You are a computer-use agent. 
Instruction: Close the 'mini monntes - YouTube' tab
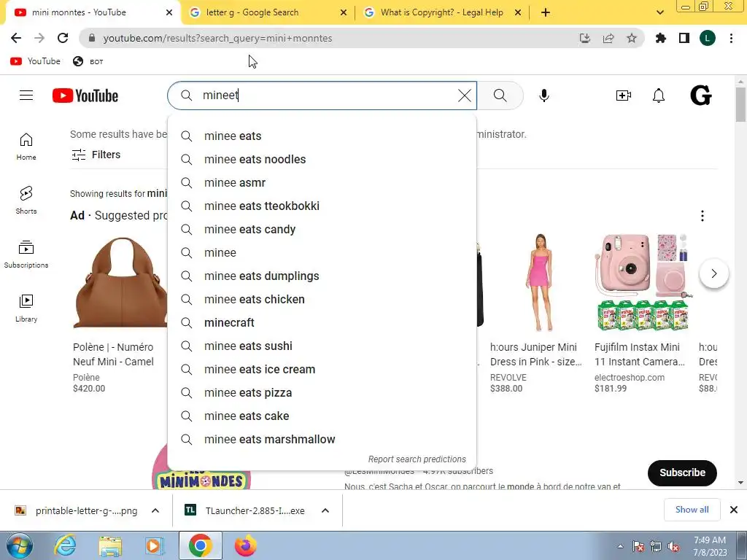pyautogui.click(x=169, y=13)
